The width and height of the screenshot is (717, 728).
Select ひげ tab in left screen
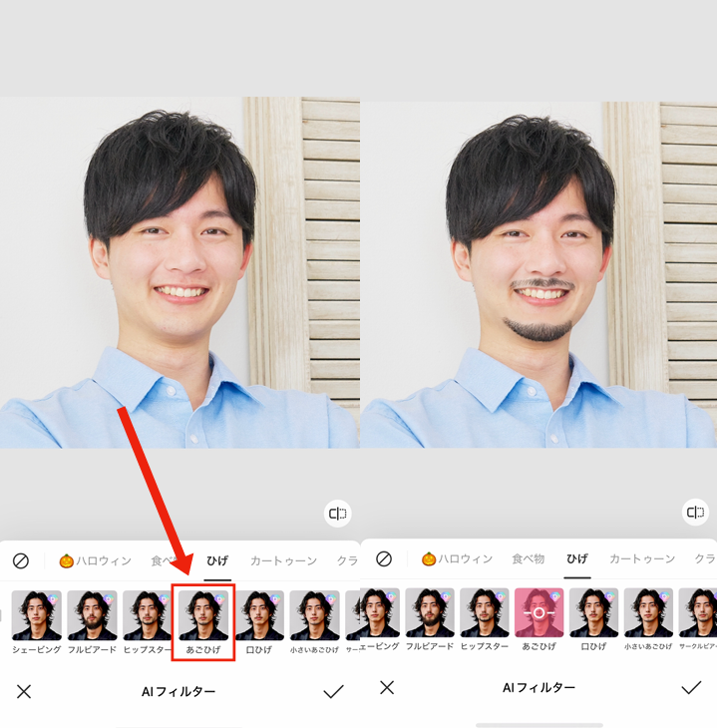coord(217,560)
